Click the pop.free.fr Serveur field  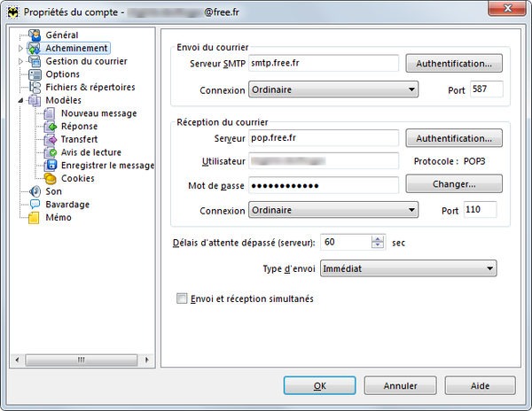click(x=324, y=138)
